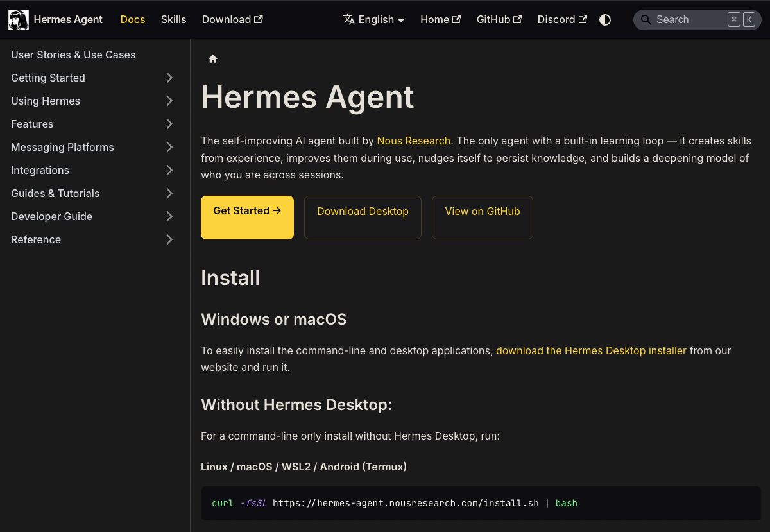The image size is (770, 532).
Task: Follow the Nous Research link
Action: pos(414,141)
